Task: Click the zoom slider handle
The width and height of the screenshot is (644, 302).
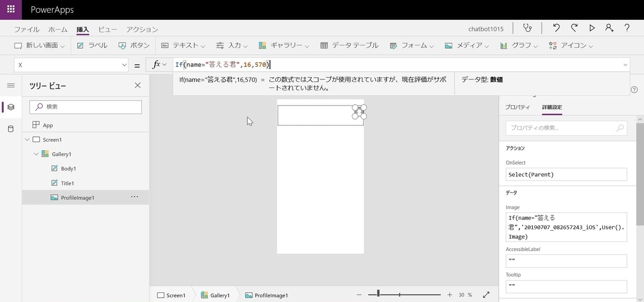Action: coord(378,293)
